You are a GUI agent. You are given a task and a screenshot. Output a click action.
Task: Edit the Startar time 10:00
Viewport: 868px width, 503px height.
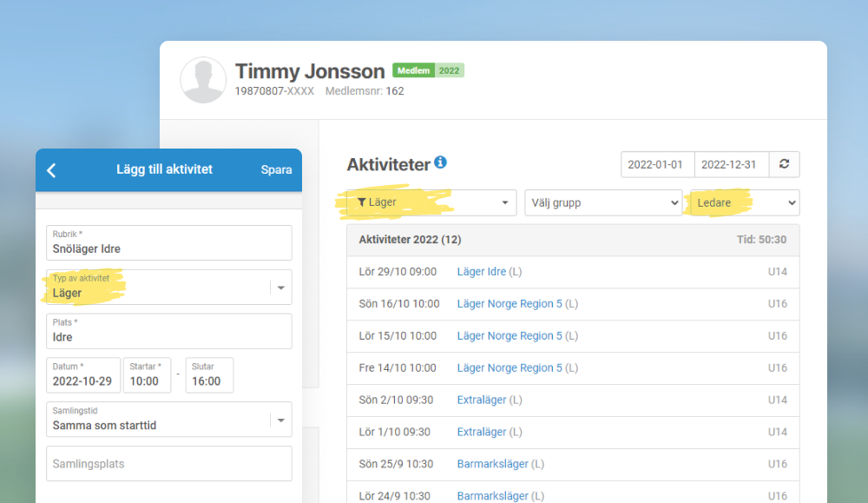147,375
